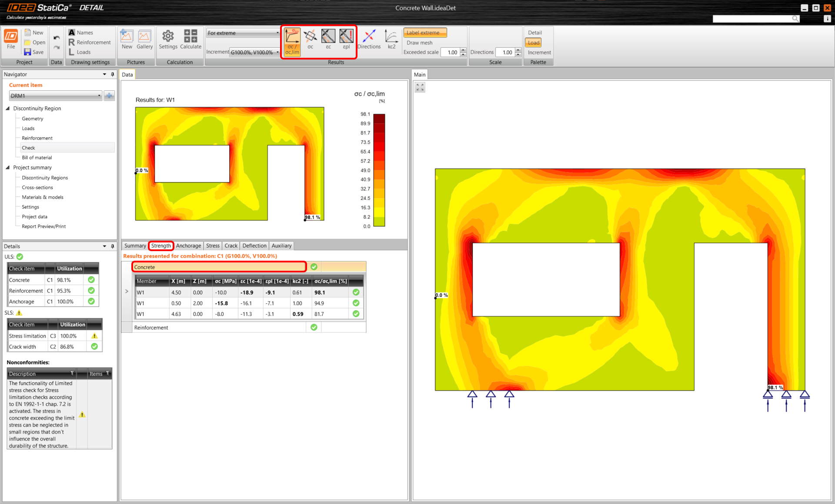Switch palette to Load mode
The height and width of the screenshot is (504, 835).
533,43
